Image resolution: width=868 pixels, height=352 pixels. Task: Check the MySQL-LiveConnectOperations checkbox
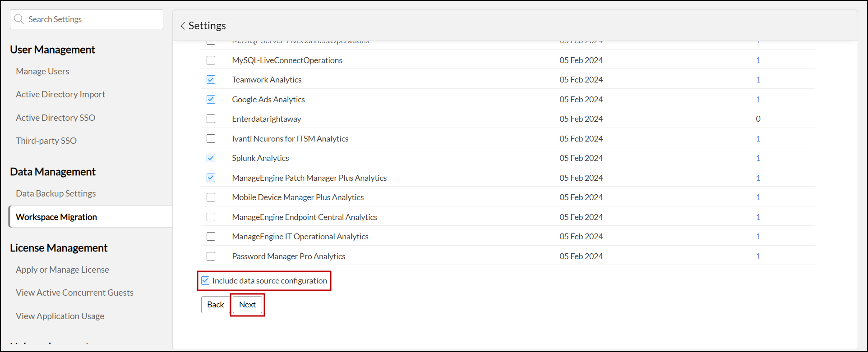pos(211,60)
